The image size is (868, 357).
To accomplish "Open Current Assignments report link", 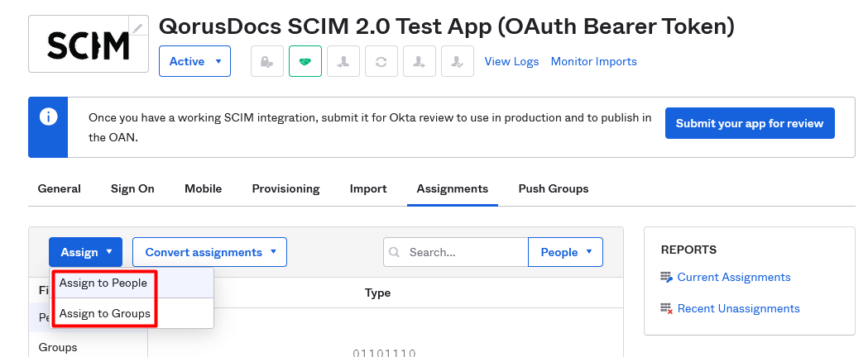I will (734, 278).
